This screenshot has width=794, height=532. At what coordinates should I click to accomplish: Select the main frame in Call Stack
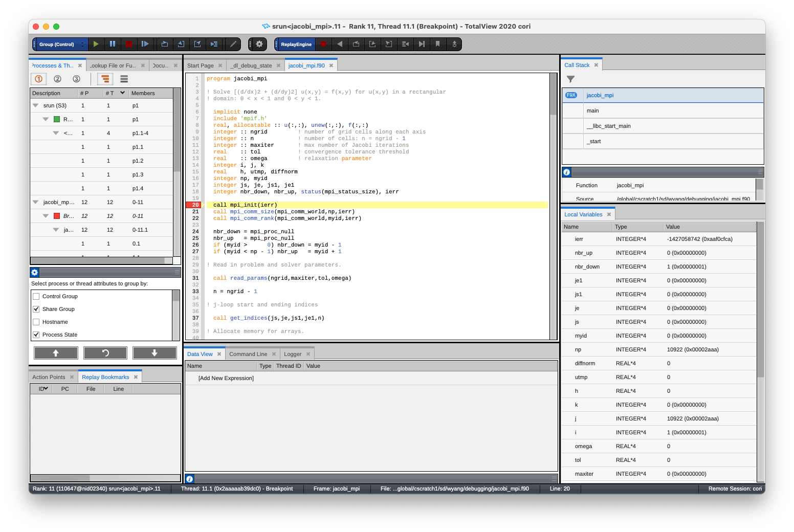pyautogui.click(x=593, y=110)
